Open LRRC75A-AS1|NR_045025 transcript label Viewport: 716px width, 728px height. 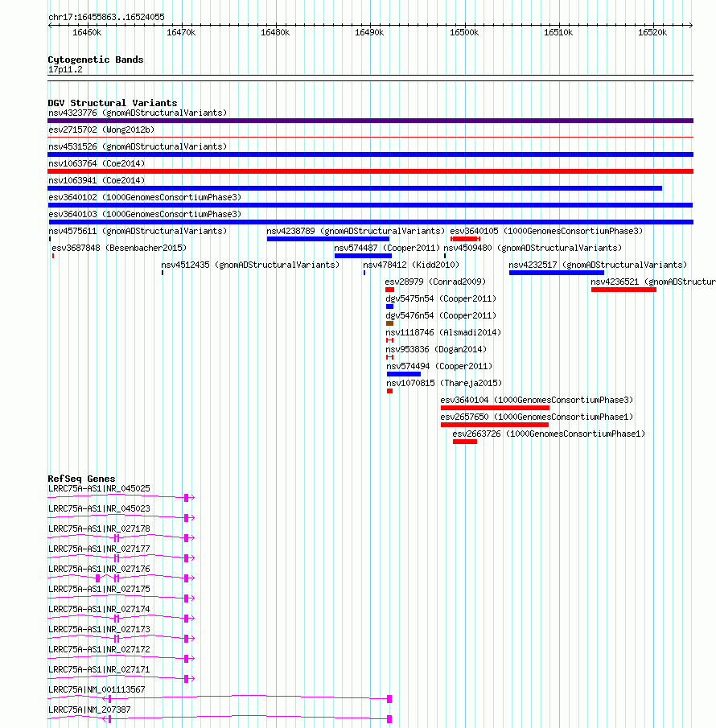click(x=100, y=488)
